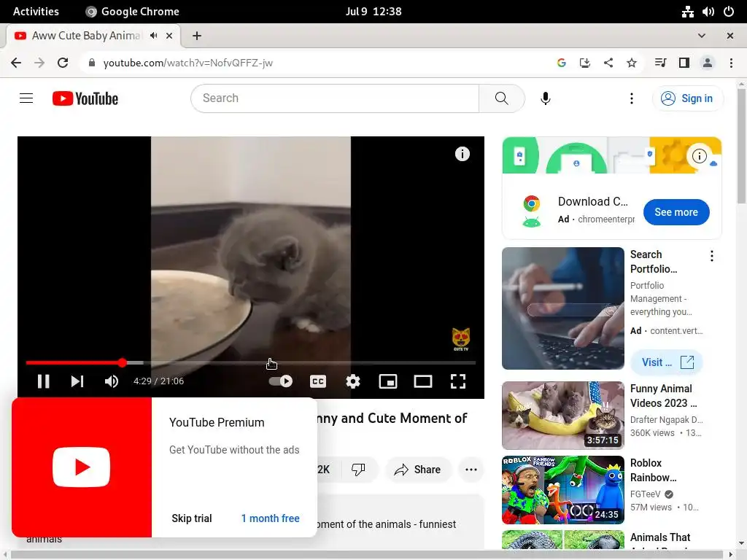Focus the YouTube search field
The height and width of the screenshot is (560, 747).
(x=335, y=98)
